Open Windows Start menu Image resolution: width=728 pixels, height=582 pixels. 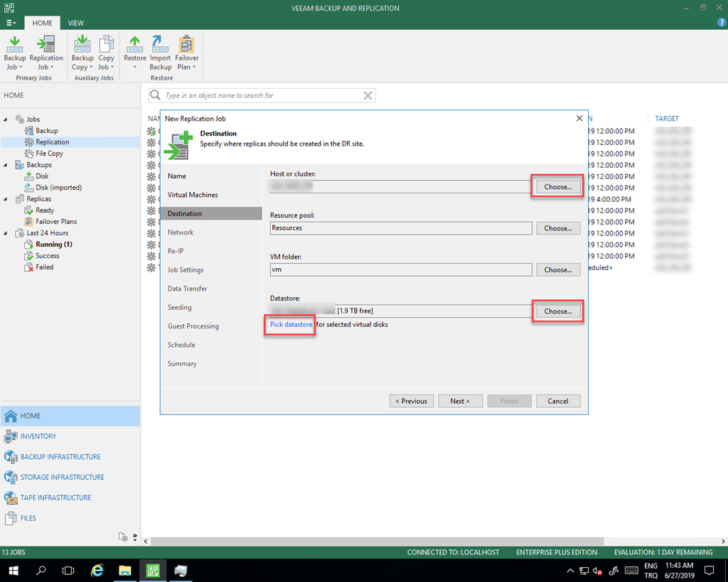13,571
